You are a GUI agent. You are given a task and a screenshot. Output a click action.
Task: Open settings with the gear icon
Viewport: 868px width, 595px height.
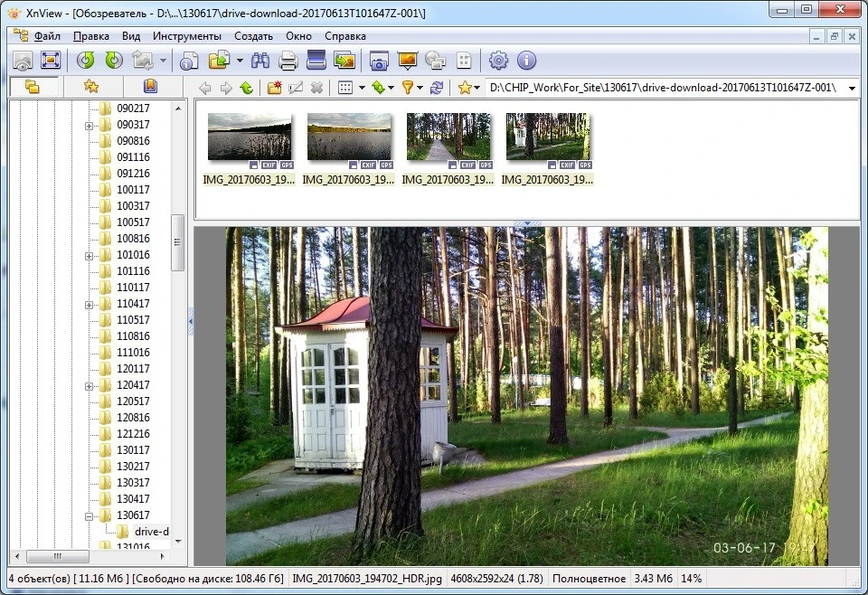click(x=498, y=61)
